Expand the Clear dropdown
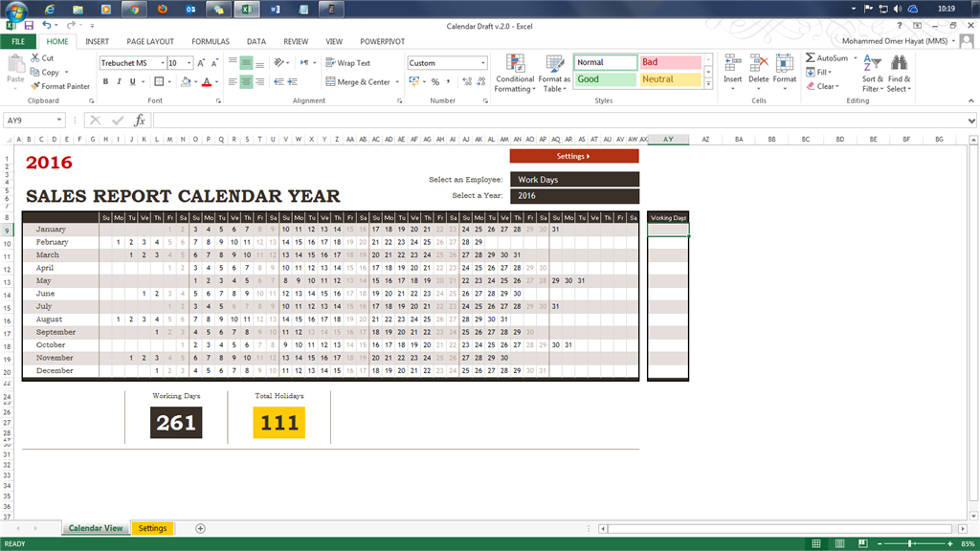Image resolution: width=980 pixels, height=551 pixels. 836,87
